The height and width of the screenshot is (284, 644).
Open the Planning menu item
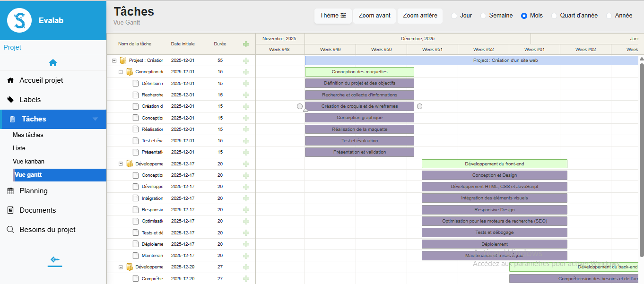click(x=34, y=191)
